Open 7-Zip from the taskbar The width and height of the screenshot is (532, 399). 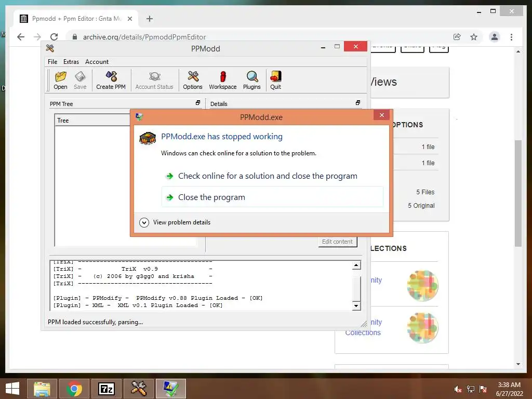pyautogui.click(x=107, y=389)
